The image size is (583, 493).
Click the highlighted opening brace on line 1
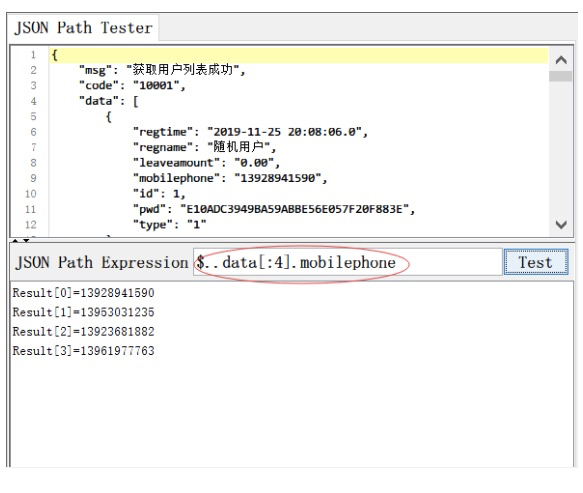click(x=55, y=55)
